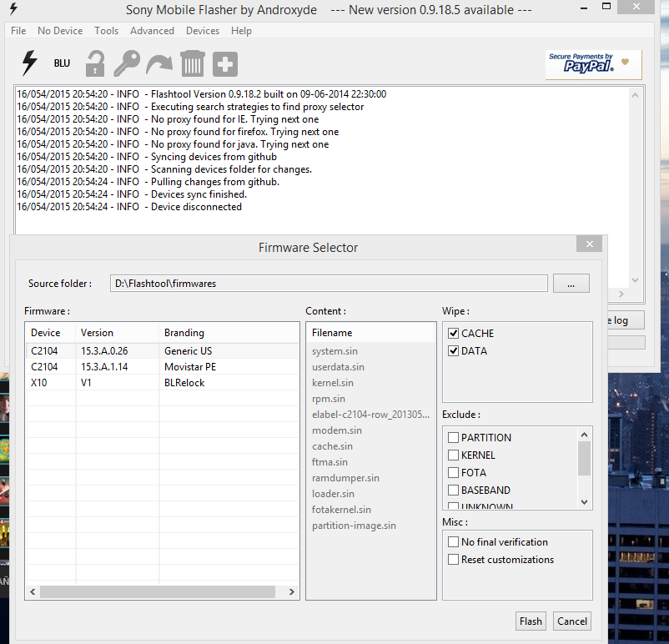Click firmware table left scroll arrow
Viewport: 669px width, 644px height.
pos(33,592)
